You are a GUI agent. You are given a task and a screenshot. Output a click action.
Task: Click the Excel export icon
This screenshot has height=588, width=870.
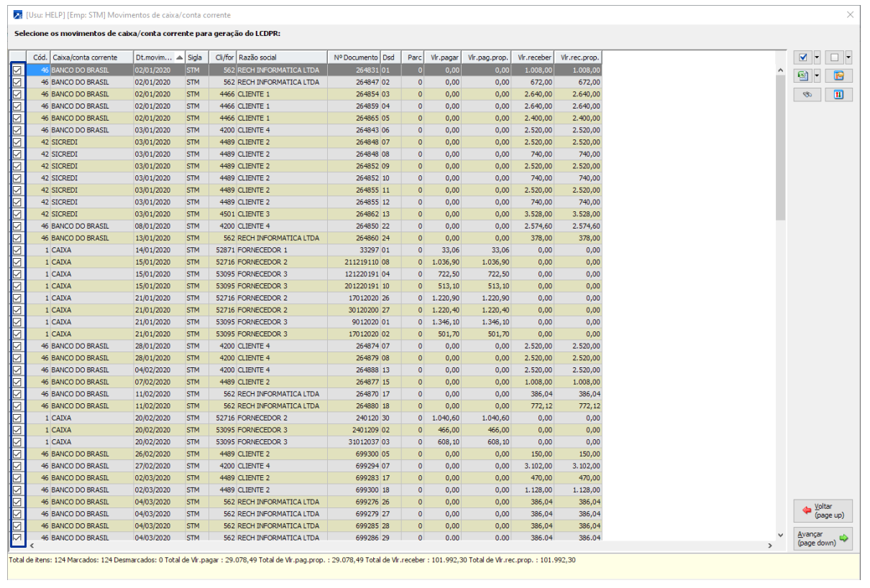pos(802,76)
